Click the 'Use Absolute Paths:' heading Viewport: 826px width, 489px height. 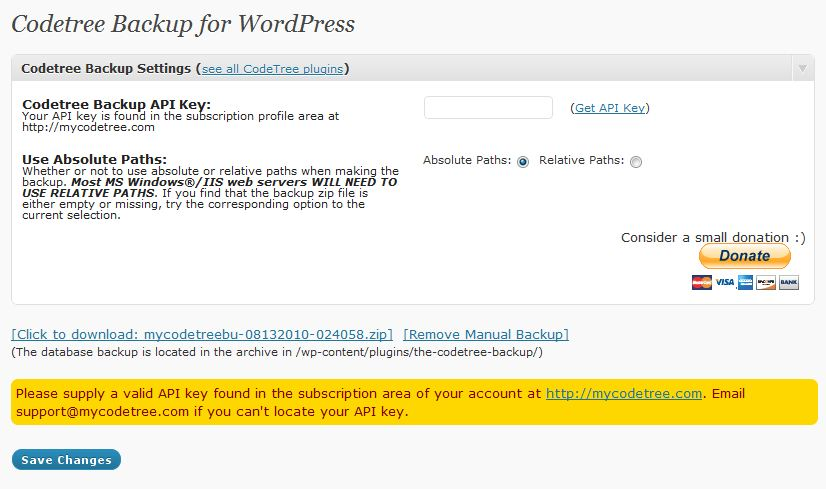(94, 159)
